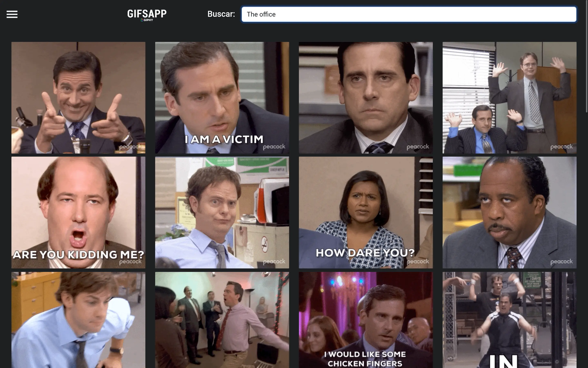Open the "HOW DARE YOU?" GIF

(x=366, y=212)
